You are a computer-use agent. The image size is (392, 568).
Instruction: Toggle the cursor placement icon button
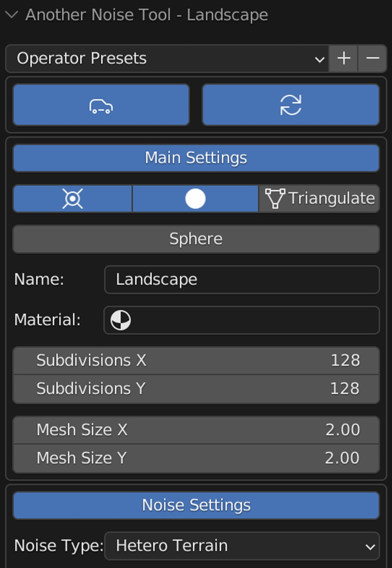coord(73,198)
